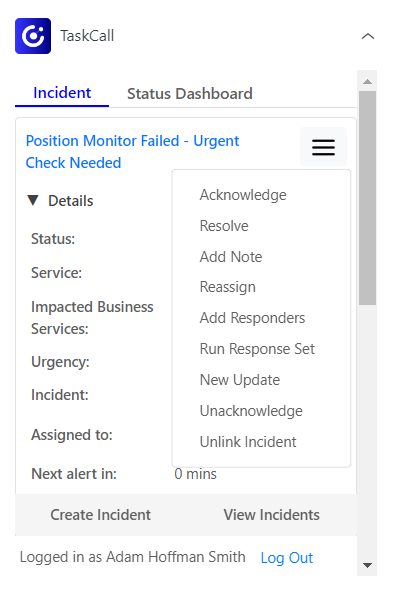Click the scrollbar up arrow
The width and height of the screenshot is (393, 598).
(367, 81)
